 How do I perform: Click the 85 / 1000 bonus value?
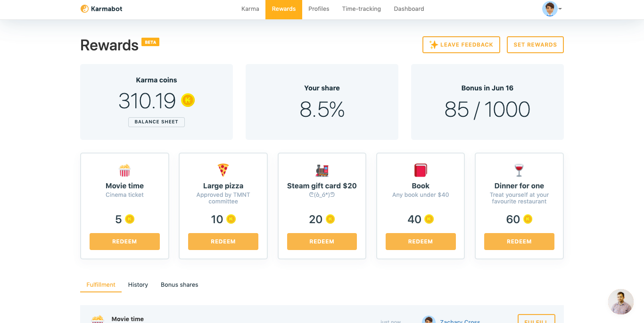pyautogui.click(x=487, y=110)
